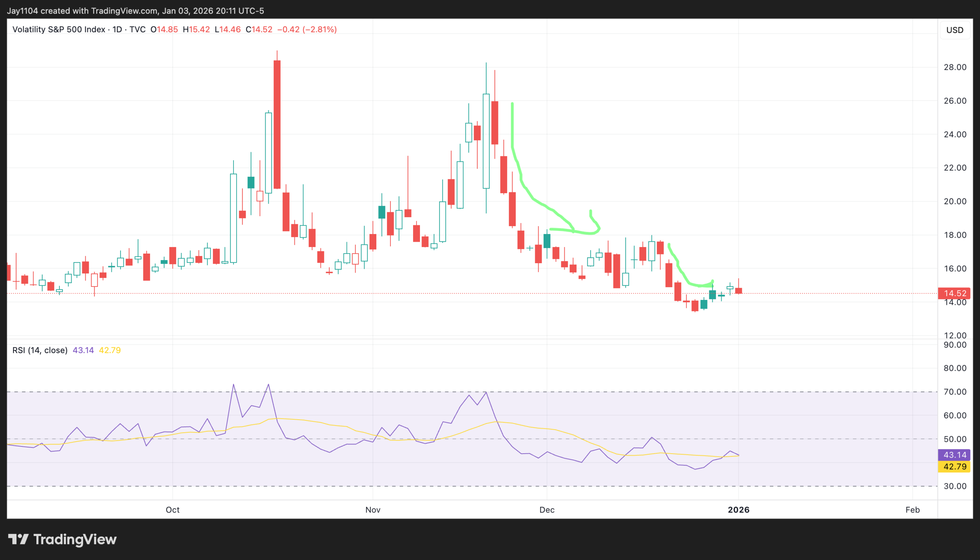
Task: Click the Feb label on time axis
Action: click(x=912, y=510)
